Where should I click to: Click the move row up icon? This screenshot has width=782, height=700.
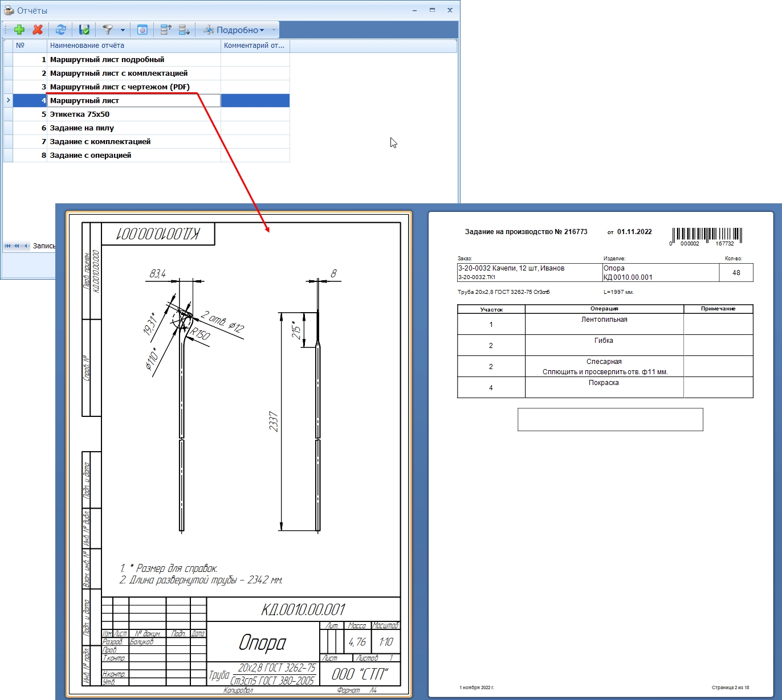[x=166, y=30]
